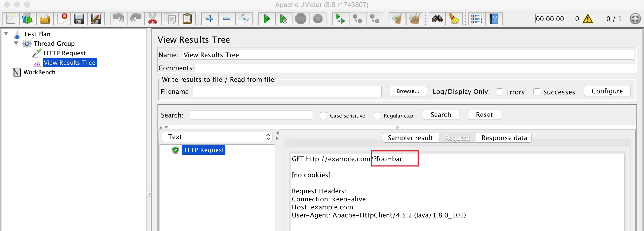The image size is (644, 231).
Task: Open the Text renderer dropdown
Action: 217,137
